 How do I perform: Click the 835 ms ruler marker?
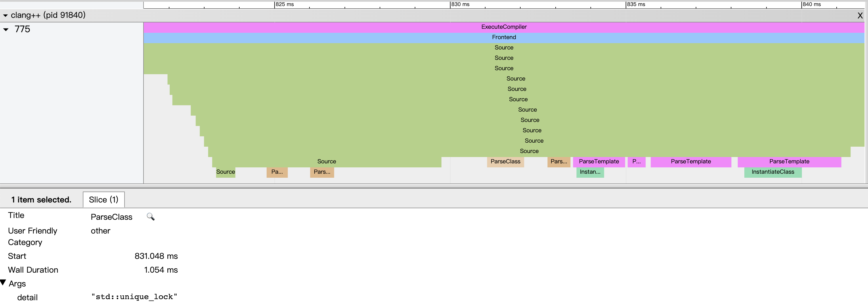coord(636,4)
